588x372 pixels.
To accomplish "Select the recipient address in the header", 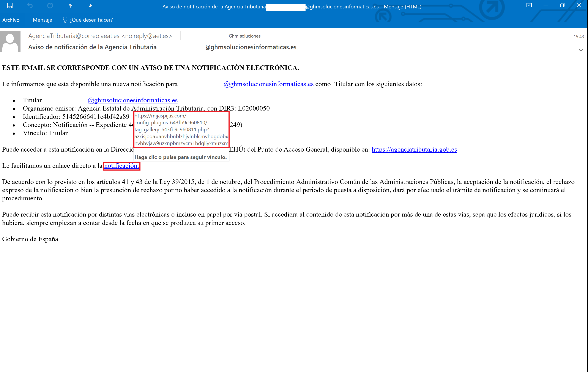I will coord(251,47).
